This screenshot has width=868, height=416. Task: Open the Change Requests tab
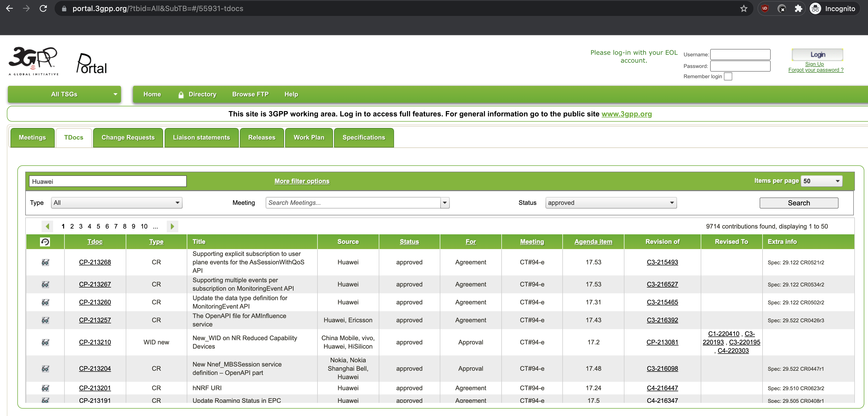click(x=128, y=138)
